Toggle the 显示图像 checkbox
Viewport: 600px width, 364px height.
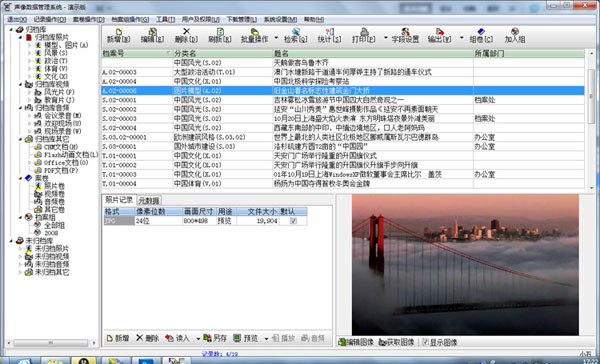pyautogui.click(x=426, y=342)
